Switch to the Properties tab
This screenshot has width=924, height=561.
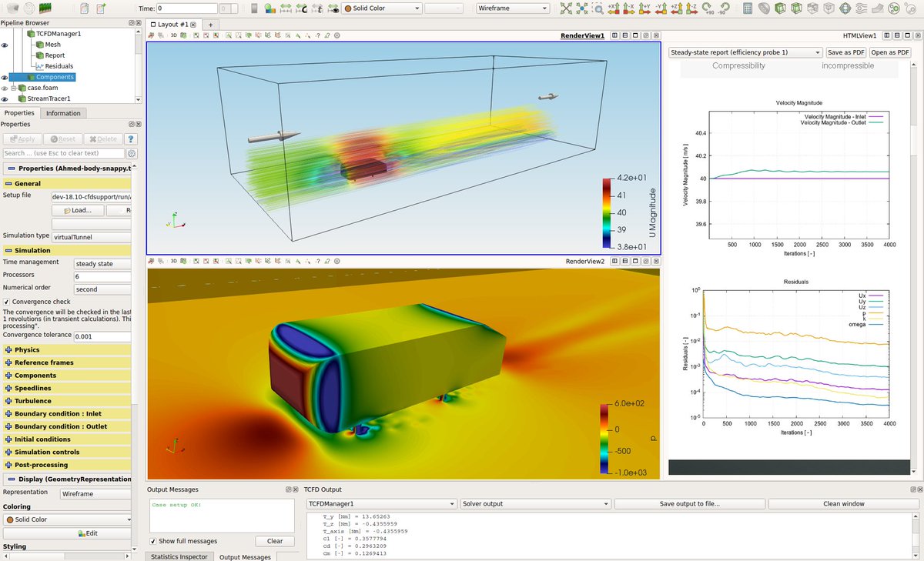click(x=19, y=113)
